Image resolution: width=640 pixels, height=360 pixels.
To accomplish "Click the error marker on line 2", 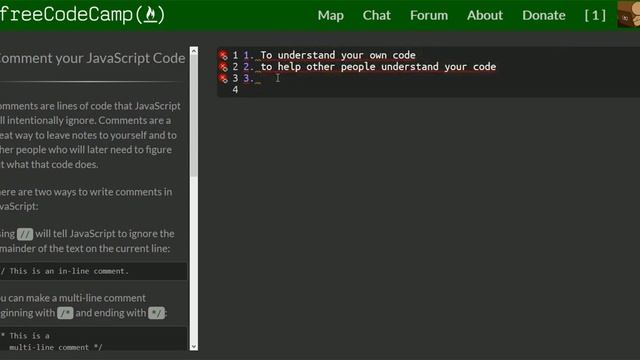I will pos(223,67).
